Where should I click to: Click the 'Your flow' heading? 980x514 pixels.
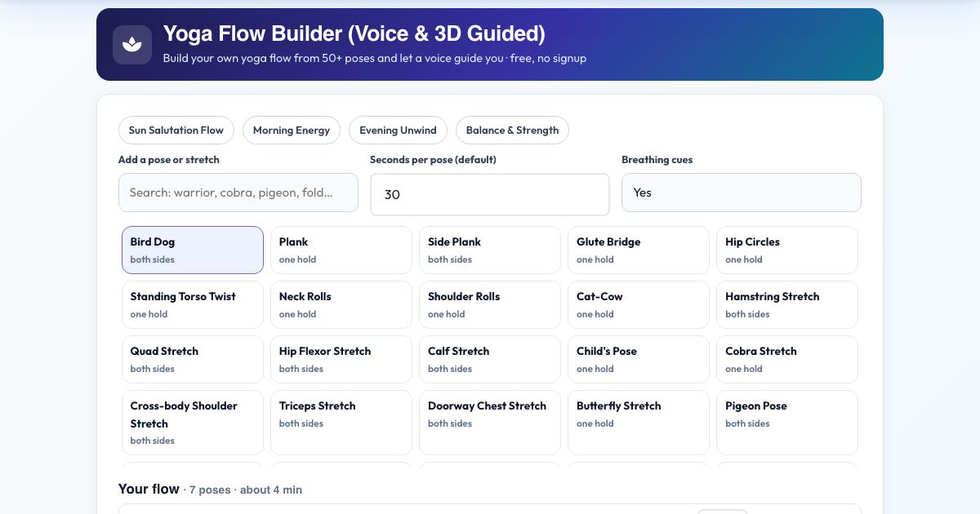(149, 489)
